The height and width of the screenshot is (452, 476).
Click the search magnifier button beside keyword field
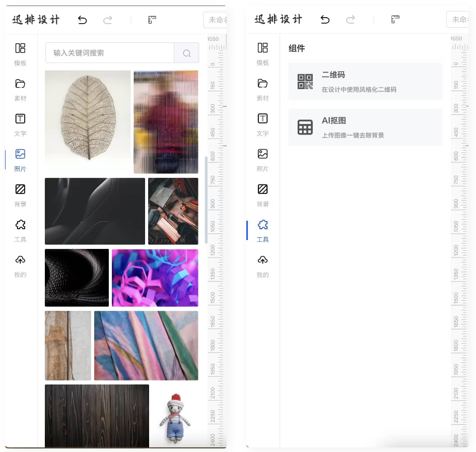click(x=186, y=53)
